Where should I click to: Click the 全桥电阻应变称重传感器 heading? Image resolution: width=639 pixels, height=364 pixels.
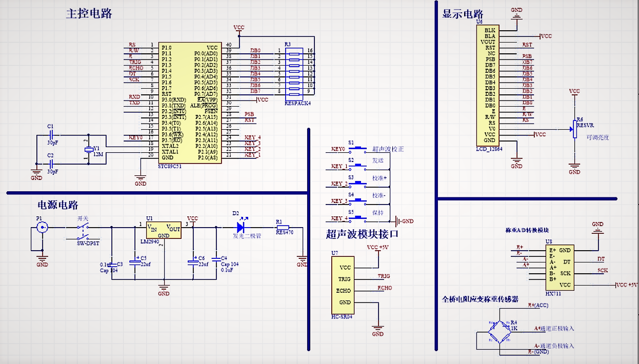(480, 299)
